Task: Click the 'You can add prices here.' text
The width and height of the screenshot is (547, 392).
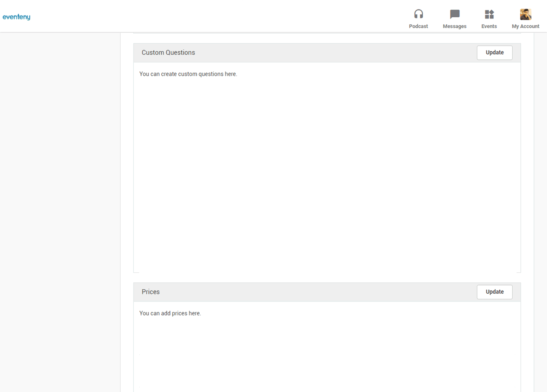Action: click(x=170, y=313)
